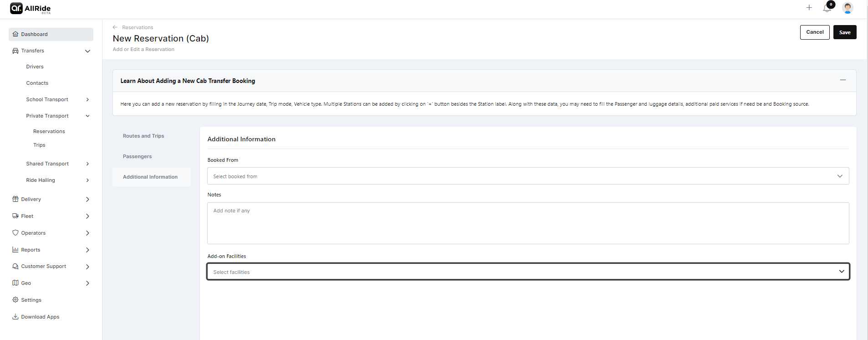This screenshot has height=340, width=868.
Task: Open the notifications bell
Action: (827, 8)
